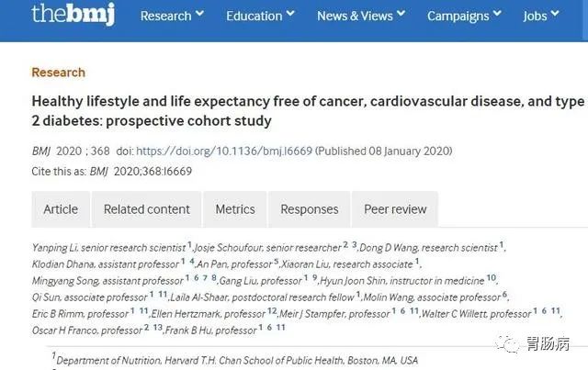Click the article title heading
This screenshot has height=370, width=588.
coord(309,111)
